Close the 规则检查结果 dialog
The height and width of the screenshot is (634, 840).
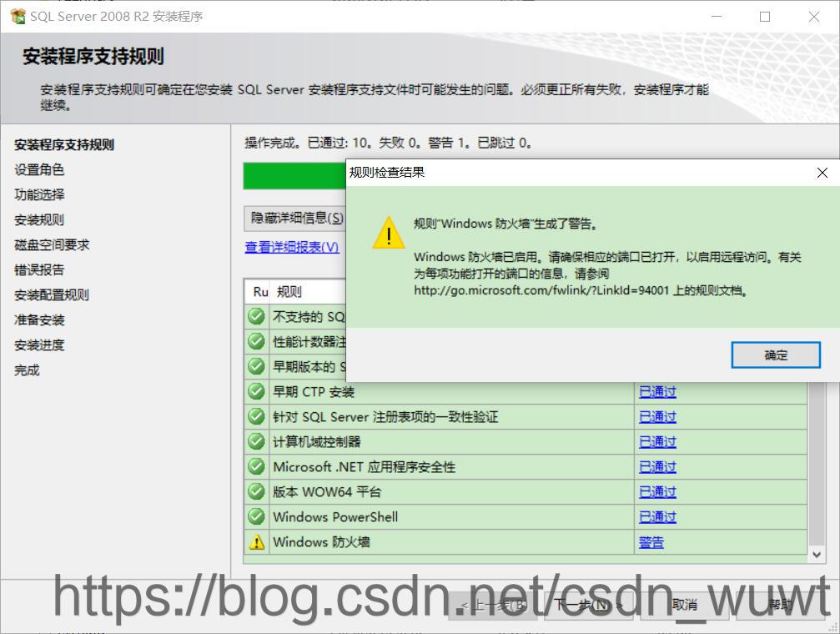pyautogui.click(x=822, y=173)
